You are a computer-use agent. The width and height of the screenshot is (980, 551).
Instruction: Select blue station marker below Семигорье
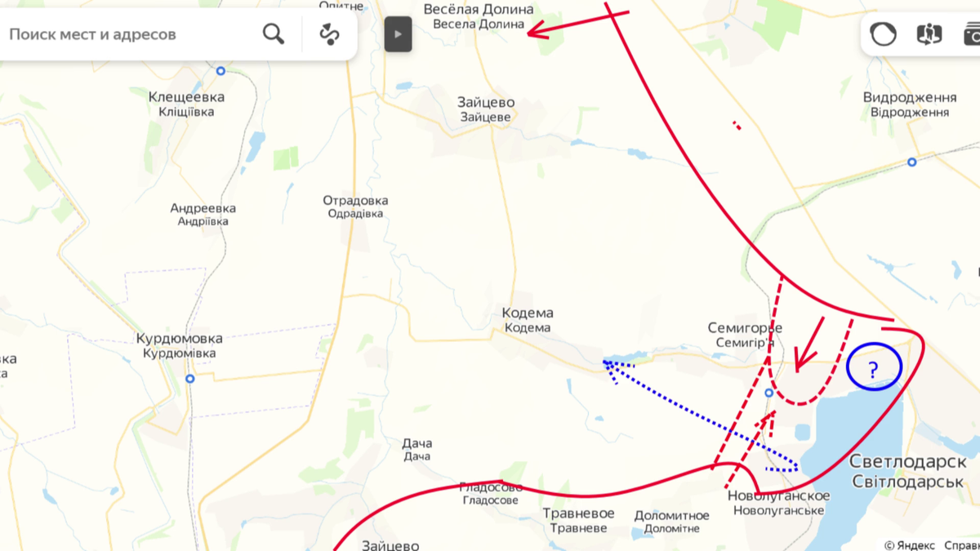pyautogui.click(x=768, y=393)
